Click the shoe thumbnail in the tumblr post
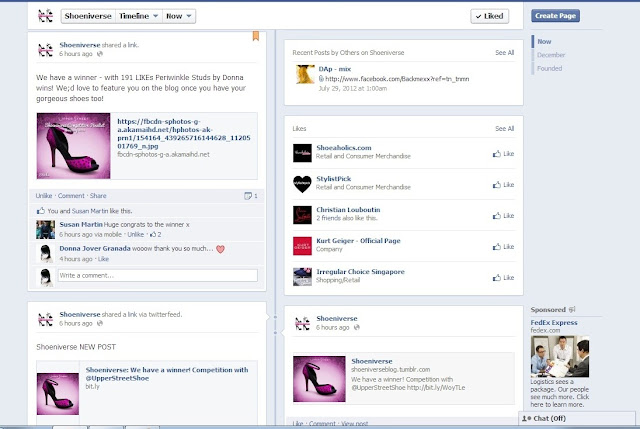Screen dimensions: 640x429 (x=319, y=379)
